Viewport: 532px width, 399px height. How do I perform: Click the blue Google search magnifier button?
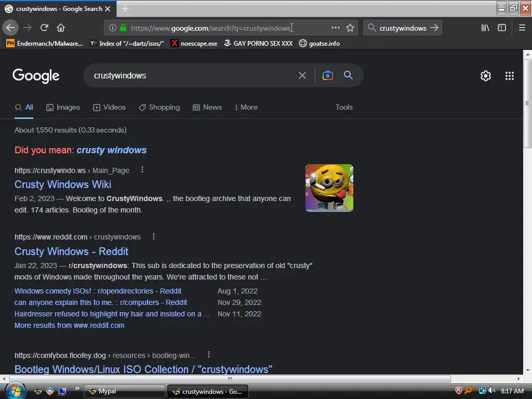click(x=348, y=75)
